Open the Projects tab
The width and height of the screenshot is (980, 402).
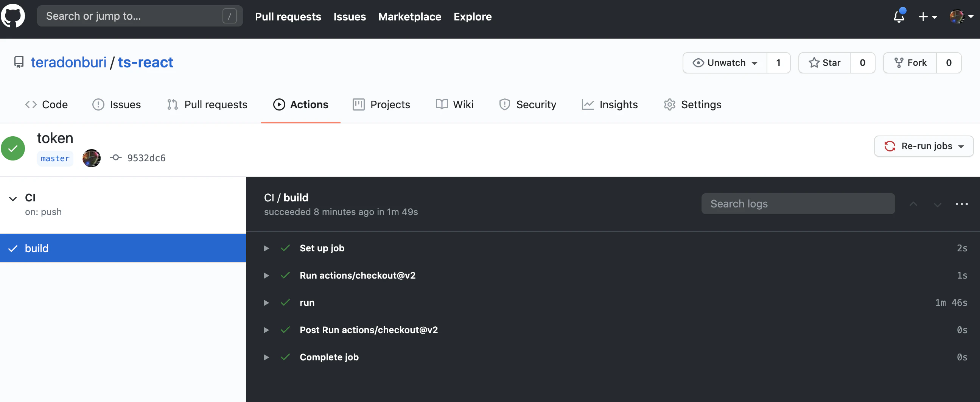(381, 105)
